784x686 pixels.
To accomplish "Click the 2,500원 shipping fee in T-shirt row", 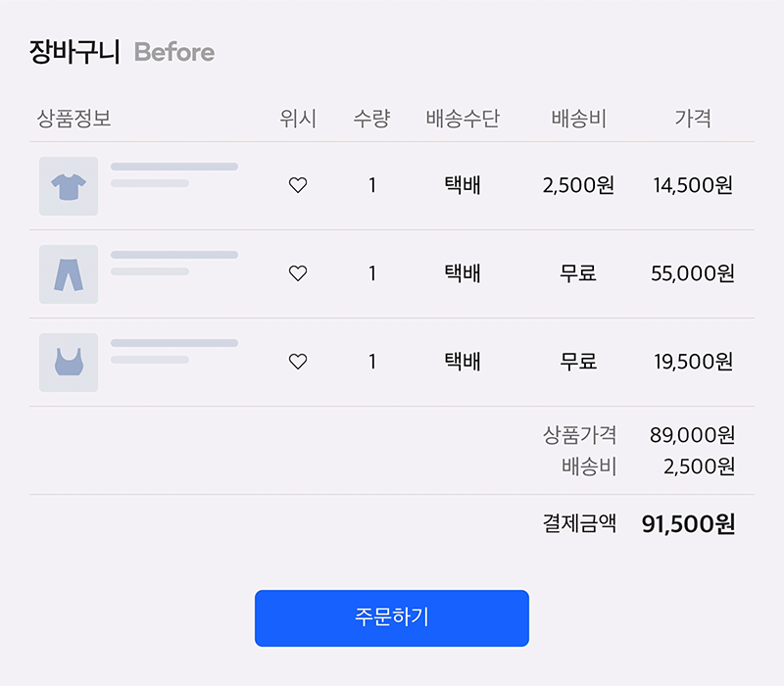I will click(x=578, y=185).
